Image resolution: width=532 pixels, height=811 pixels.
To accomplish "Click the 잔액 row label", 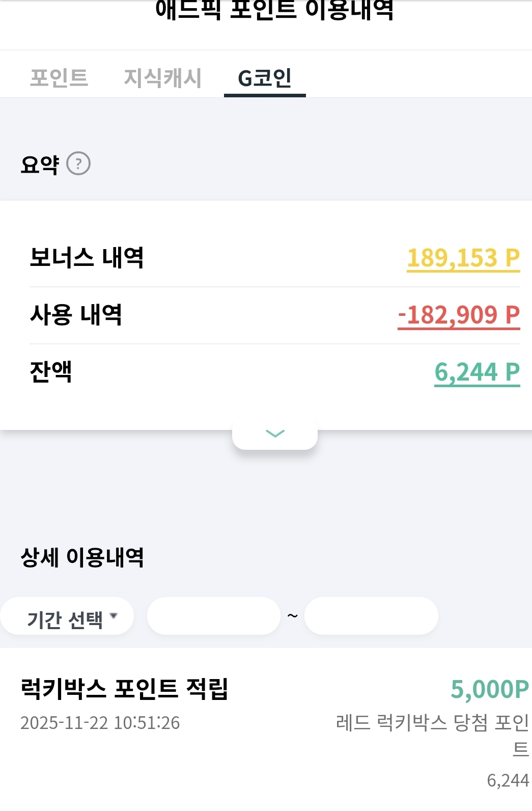I will [50, 372].
